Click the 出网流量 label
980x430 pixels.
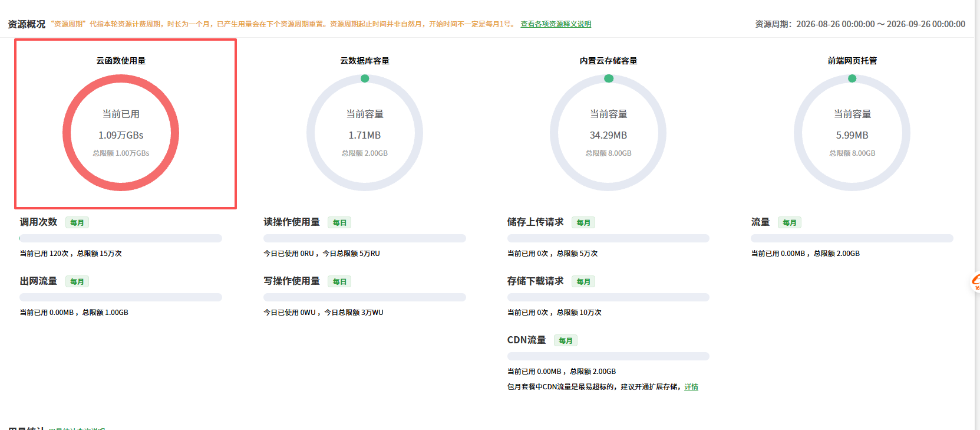38,281
